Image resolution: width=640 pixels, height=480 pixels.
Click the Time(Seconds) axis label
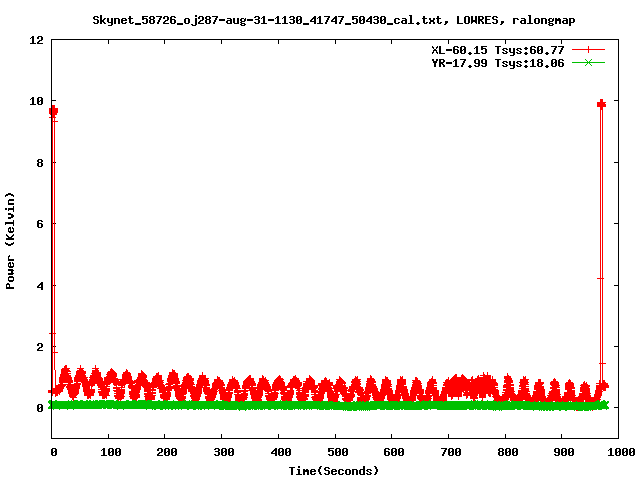333,471
